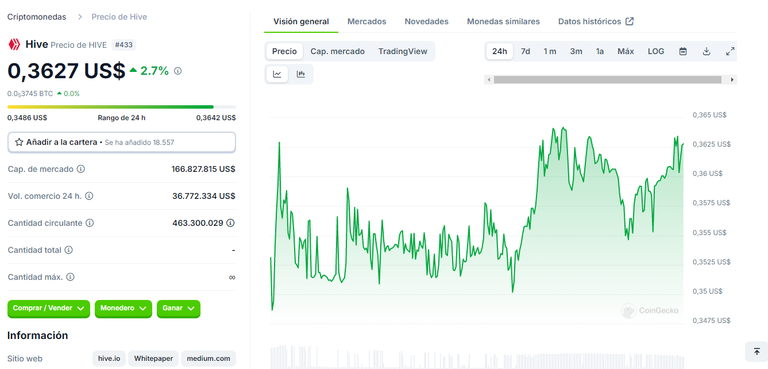Click the 36.772.334 US$ volume value
The height and width of the screenshot is (369, 768).
point(204,196)
